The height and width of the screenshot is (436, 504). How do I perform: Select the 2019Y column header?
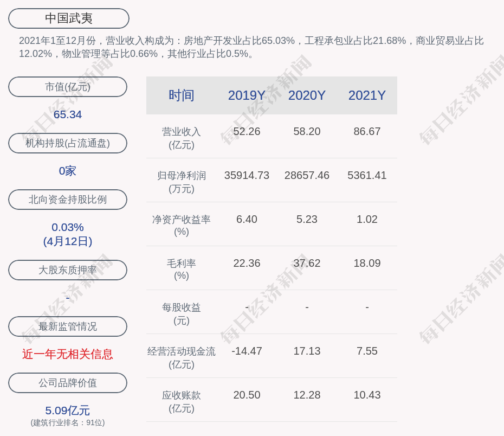[247, 95]
